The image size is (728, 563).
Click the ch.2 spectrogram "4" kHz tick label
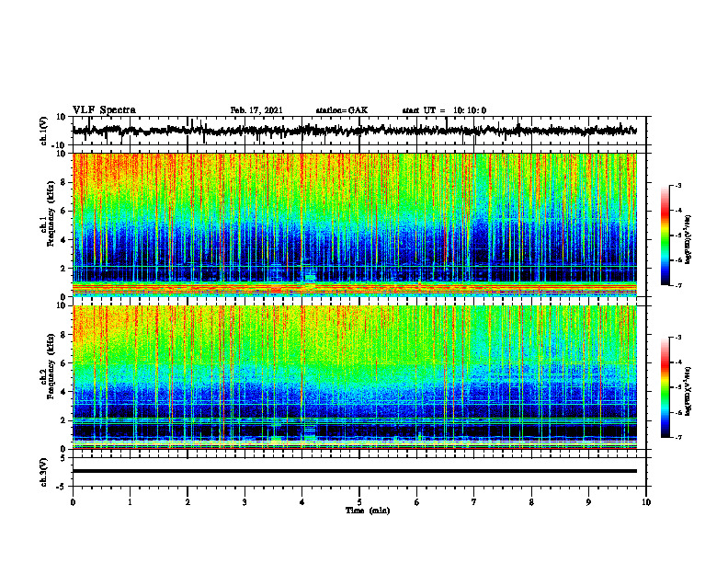point(64,392)
